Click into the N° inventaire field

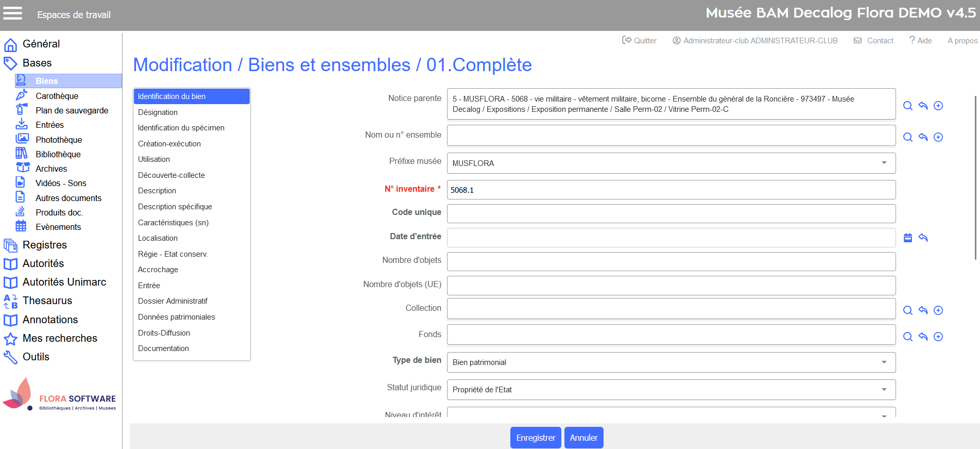[x=670, y=190]
